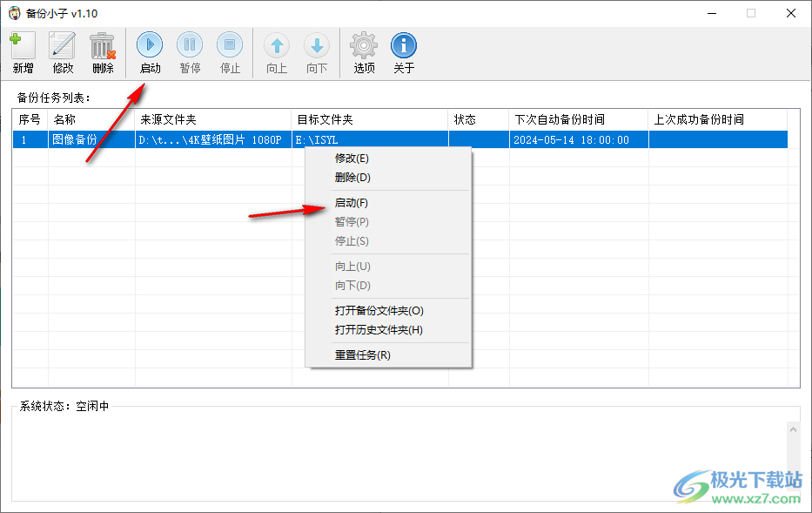Choose 重置任务(R) from the context menu
This screenshot has width=812, height=513.
coord(363,355)
